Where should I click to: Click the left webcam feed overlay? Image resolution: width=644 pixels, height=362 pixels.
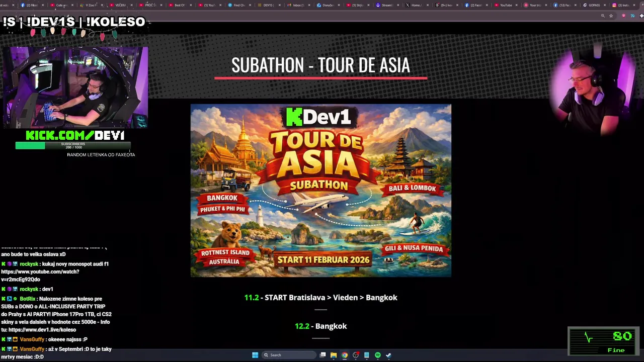coord(75,87)
